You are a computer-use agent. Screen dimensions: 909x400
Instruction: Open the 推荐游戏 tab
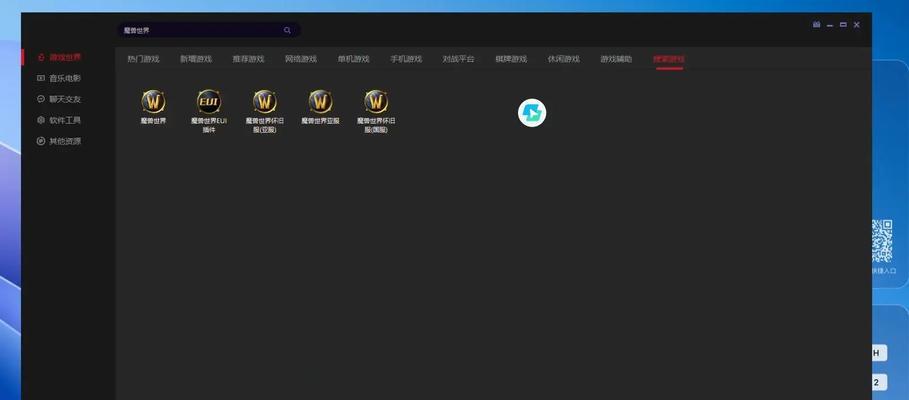[x=248, y=59]
